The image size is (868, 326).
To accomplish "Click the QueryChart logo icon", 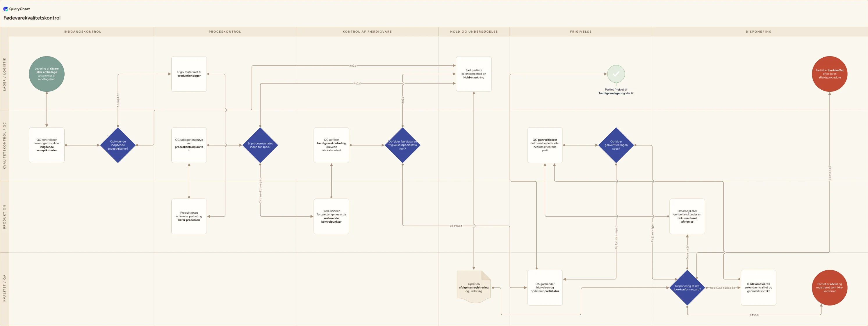I will (x=6, y=9).
